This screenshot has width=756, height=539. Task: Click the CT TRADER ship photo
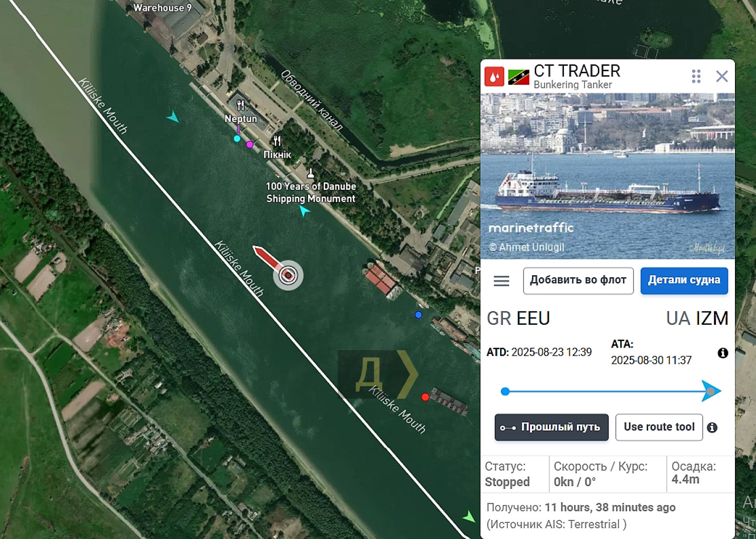(608, 176)
